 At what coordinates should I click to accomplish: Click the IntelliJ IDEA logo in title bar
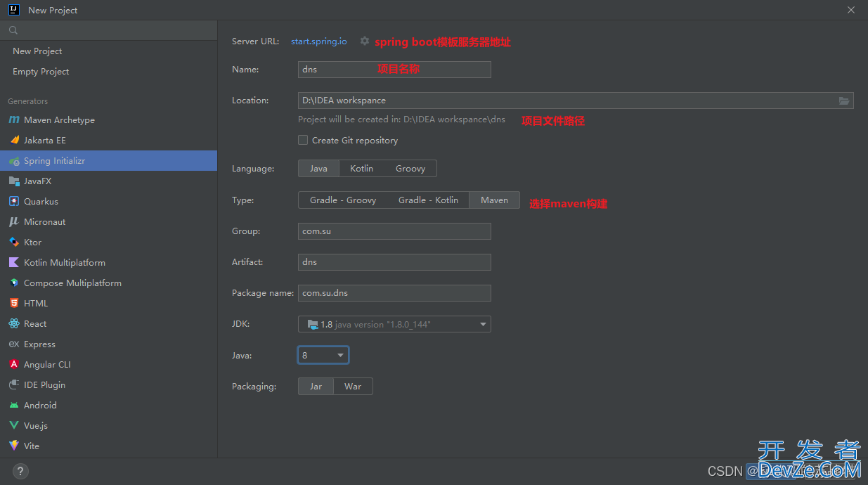(x=13, y=10)
